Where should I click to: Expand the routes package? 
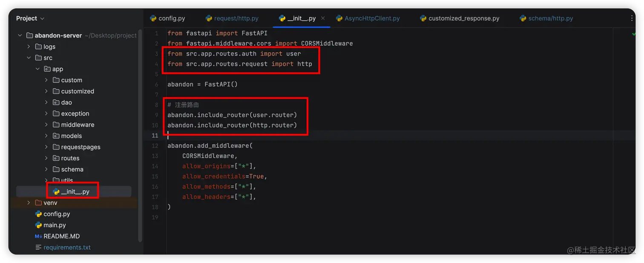[x=46, y=158]
